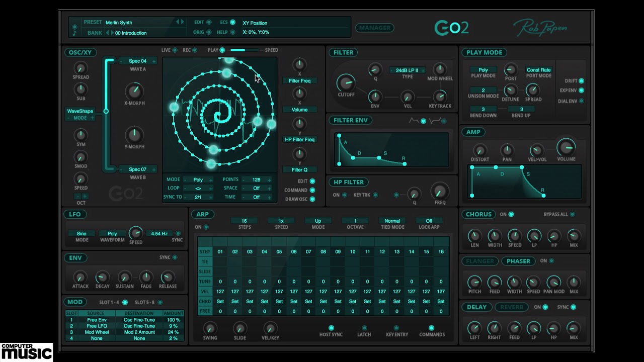Select the next preset with right arrow
Viewport: 644px width, 362px height.
183,22
